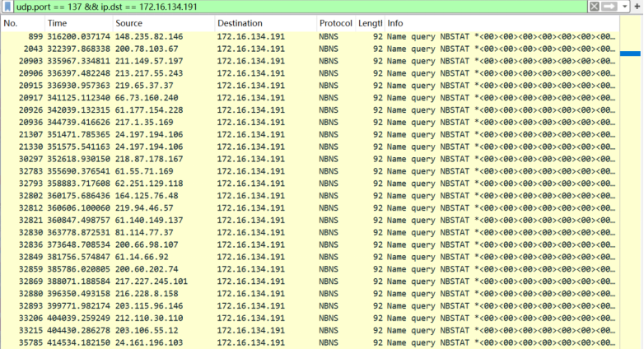Select source address 217.1.35.169
The height and width of the screenshot is (349, 644).
(144, 123)
